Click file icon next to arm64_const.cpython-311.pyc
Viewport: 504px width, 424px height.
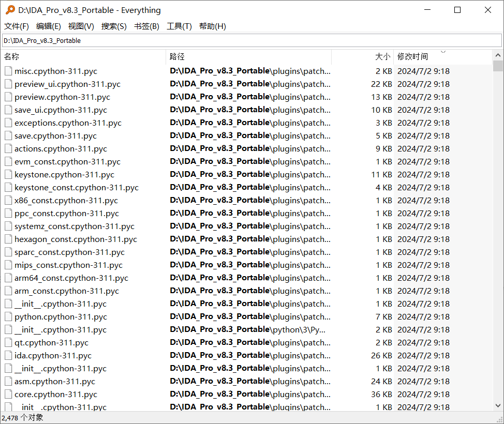pyautogui.click(x=8, y=278)
